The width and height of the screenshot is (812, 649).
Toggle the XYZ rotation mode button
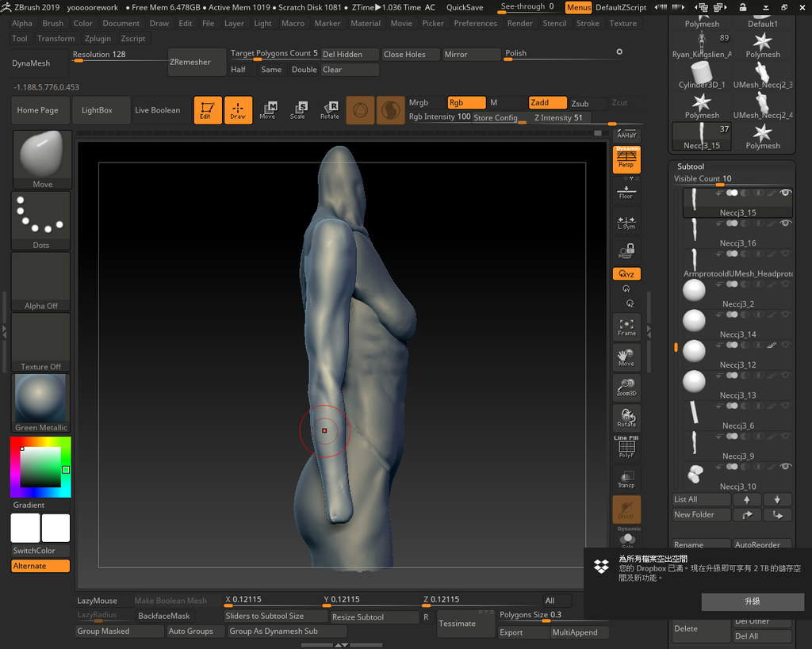click(x=626, y=273)
